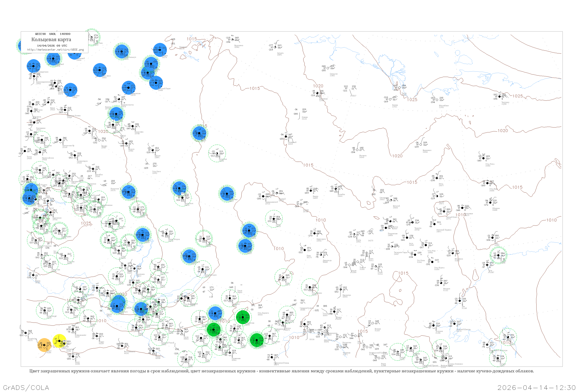This screenshot has width=588, height=392.
Task: Select the blue marker at Нижневартовск
Action: pyautogui.click(x=34, y=66)
